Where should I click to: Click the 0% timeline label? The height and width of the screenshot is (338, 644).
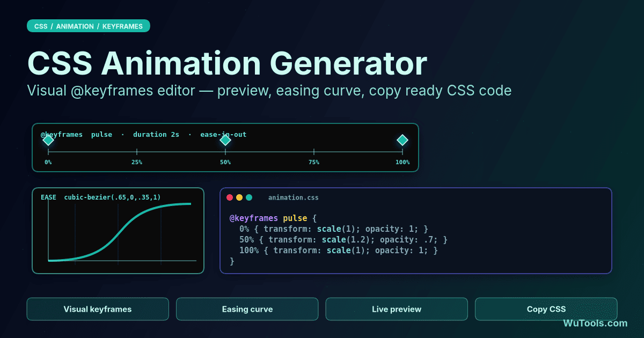tap(48, 162)
